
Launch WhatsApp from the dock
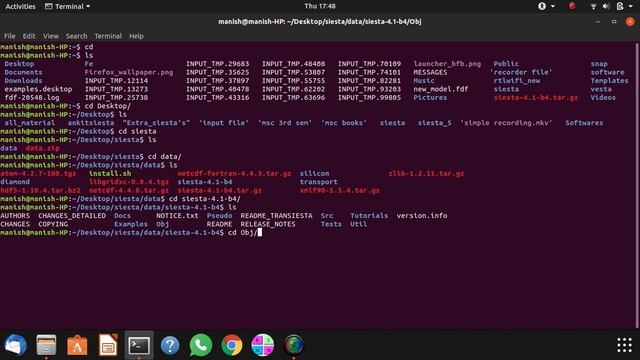coord(201,345)
